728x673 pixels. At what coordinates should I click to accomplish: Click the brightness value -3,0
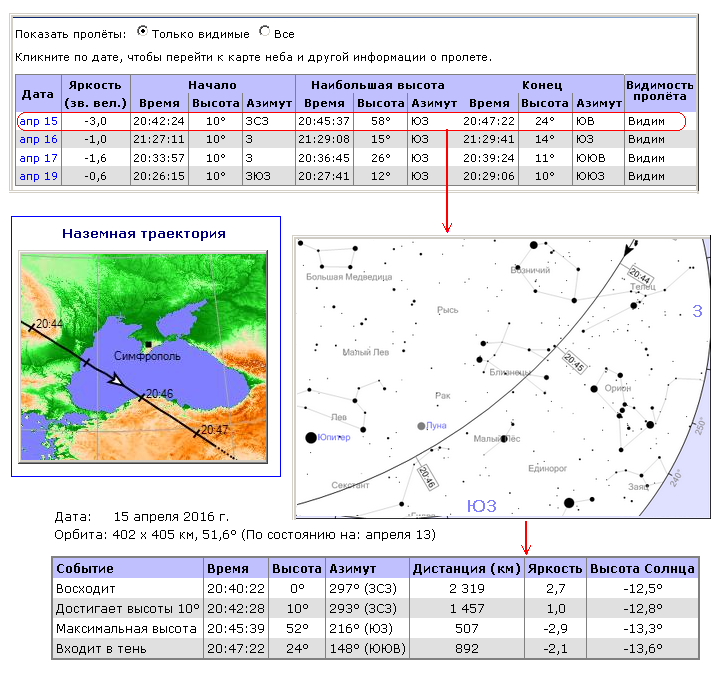point(96,121)
